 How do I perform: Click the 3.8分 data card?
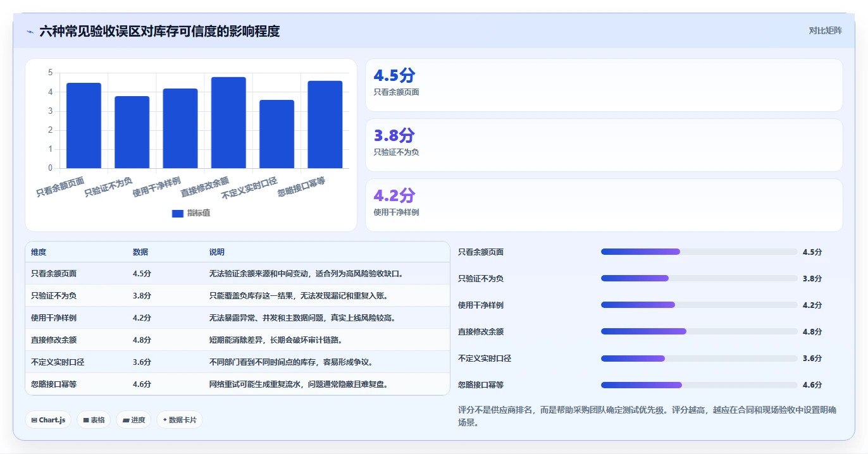(604, 145)
